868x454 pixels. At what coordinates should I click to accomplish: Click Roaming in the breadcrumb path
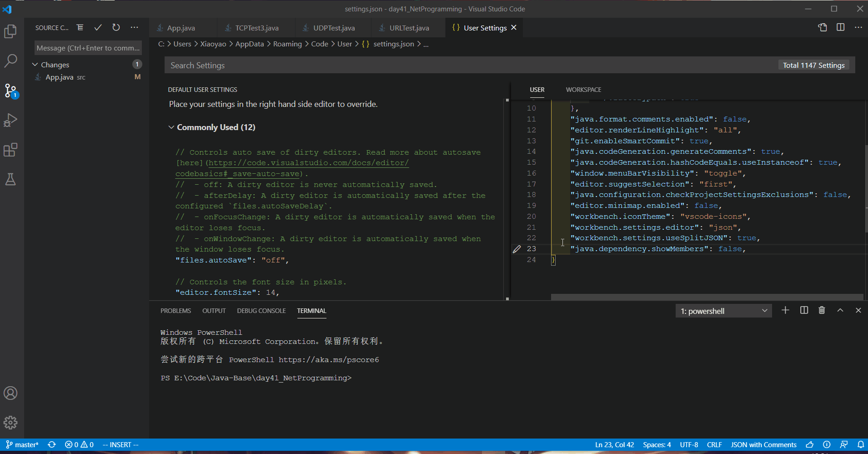[287, 44]
